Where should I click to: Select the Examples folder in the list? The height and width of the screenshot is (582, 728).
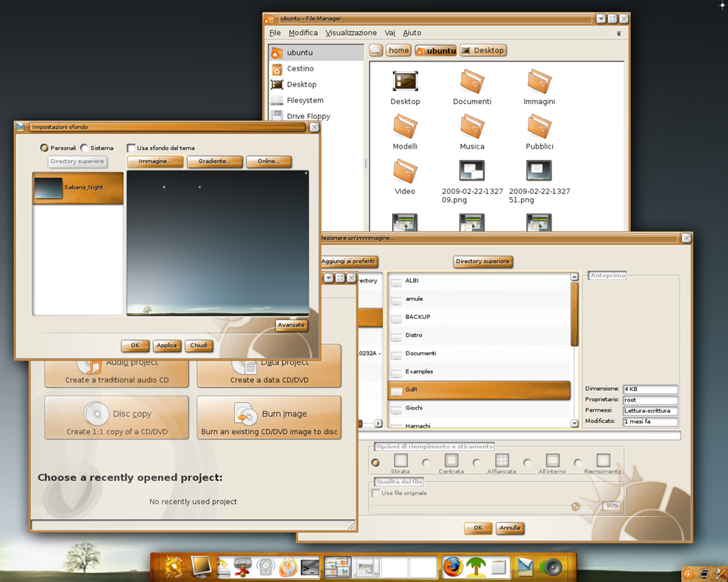pos(479,372)
